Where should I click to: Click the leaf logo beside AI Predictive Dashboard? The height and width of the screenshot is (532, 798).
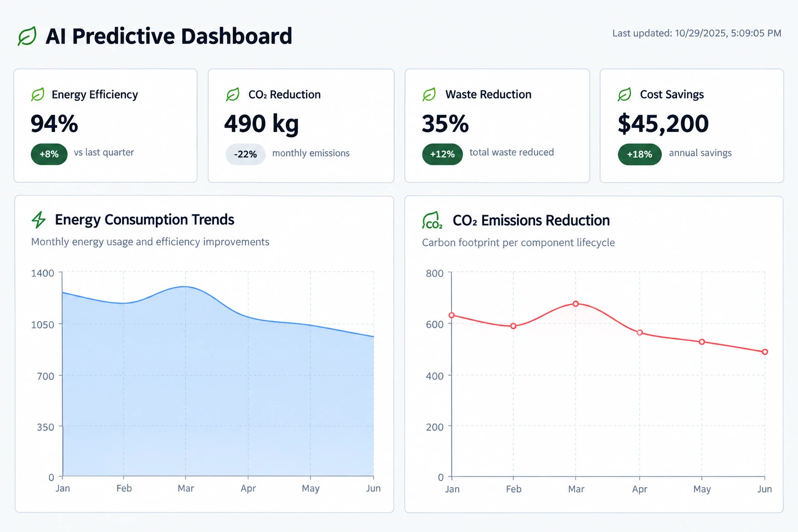pyautogui.click(x=27, y=36)
